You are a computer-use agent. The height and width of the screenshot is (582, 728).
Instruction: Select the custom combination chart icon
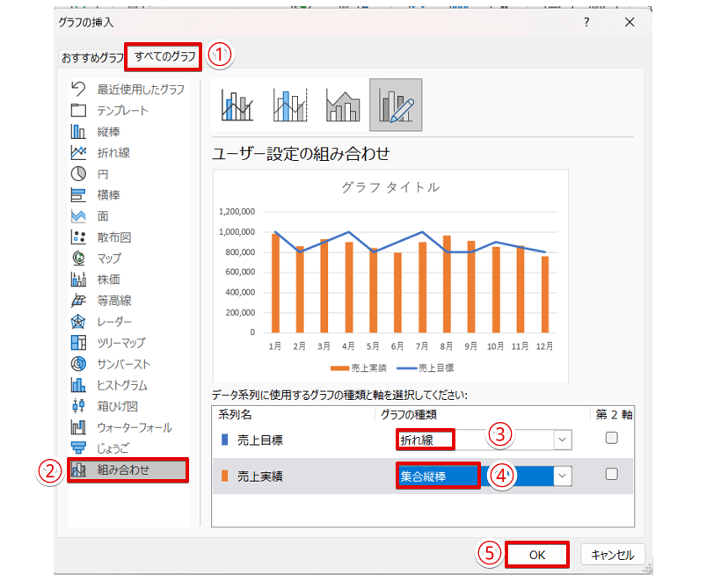pos(396,105)
